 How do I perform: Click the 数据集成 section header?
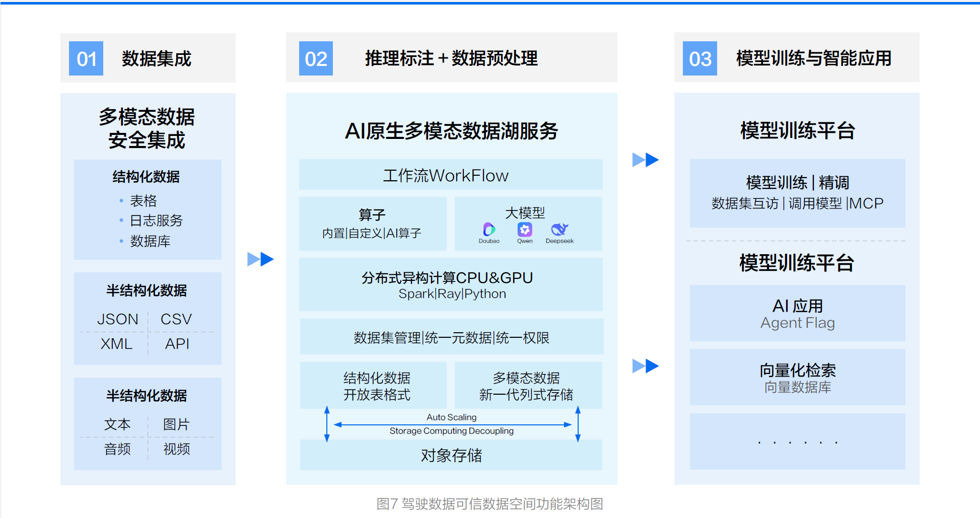157,59
